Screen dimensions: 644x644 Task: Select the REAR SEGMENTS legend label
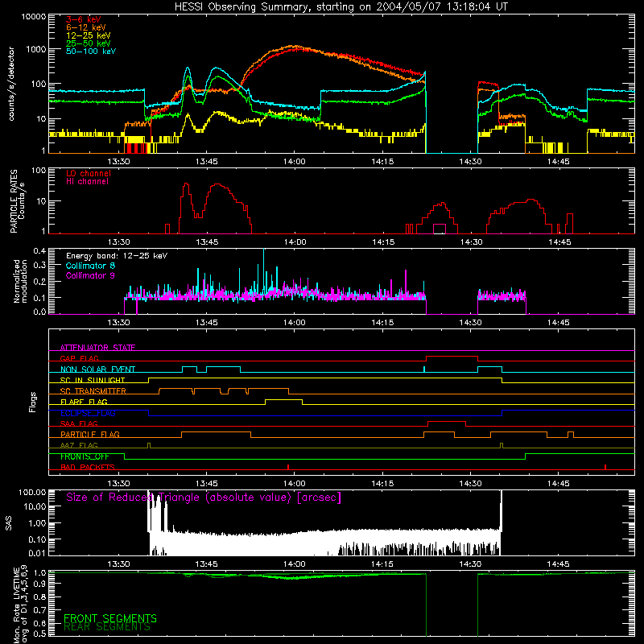[107, 627]
